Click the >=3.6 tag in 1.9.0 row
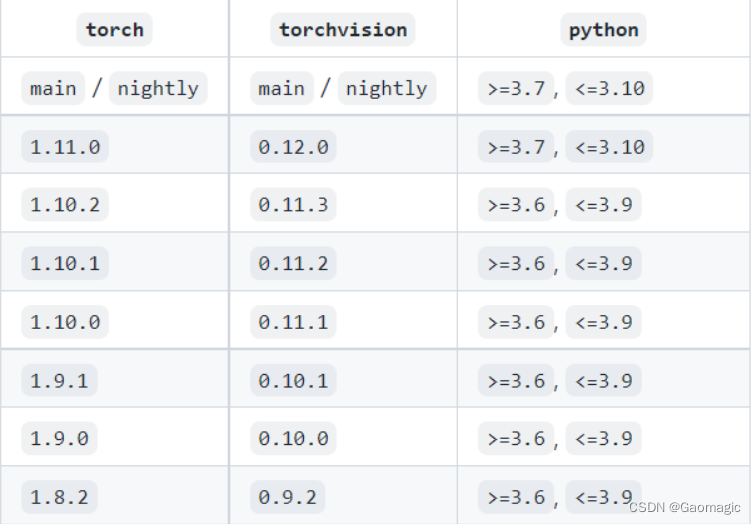 pos(516,438)
